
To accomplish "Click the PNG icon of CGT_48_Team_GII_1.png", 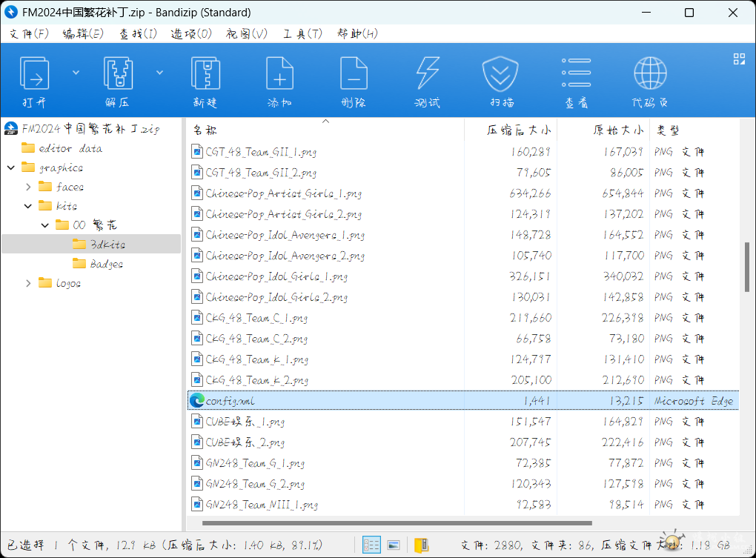I will pyautogui.click(x=196, y=152).
